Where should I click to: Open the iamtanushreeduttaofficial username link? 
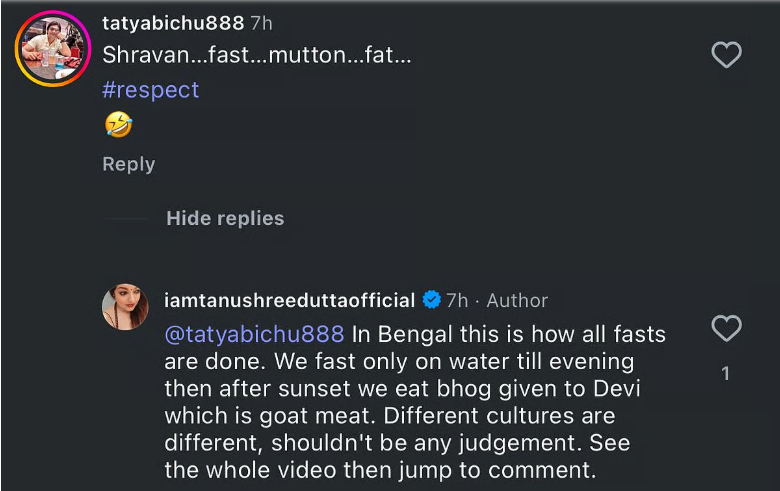pyautogui.click(x=289, y=300)
